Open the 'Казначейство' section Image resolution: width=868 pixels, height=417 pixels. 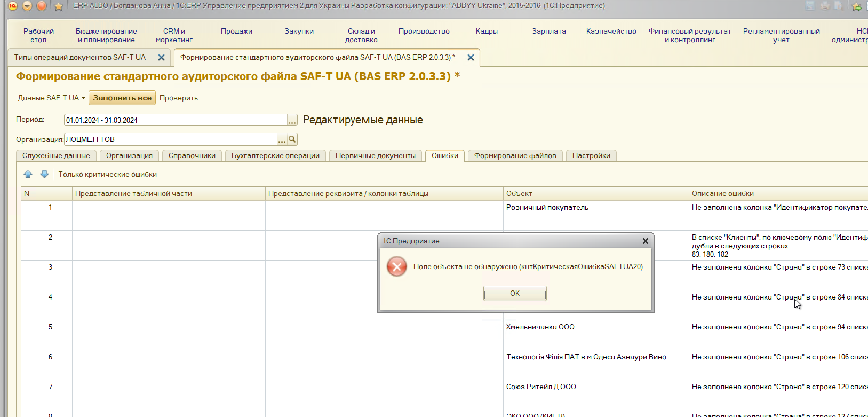(x=611, y=31)
